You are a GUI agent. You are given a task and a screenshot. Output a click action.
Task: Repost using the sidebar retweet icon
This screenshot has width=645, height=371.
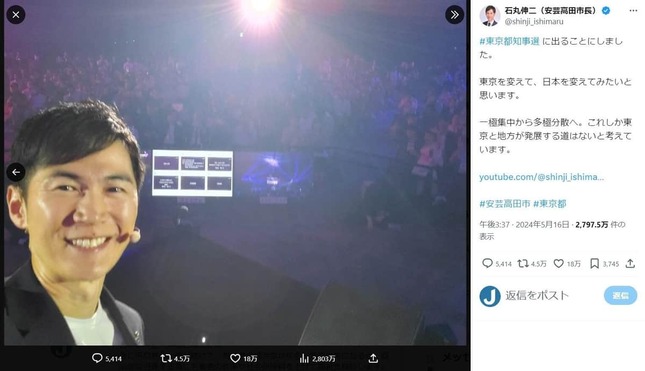click(x=523, y=263)
